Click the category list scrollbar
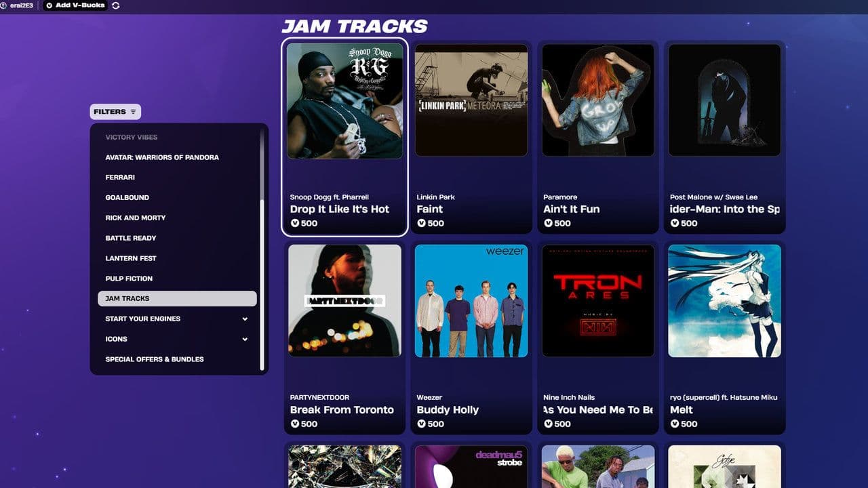This screenshot has width=868, height=488. pos(262,285)
